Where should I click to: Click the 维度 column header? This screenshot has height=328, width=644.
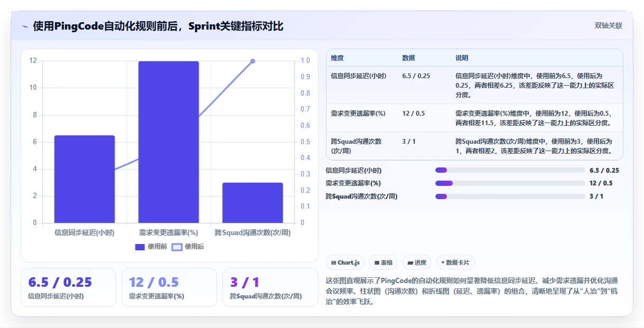(x=337, y=58)
